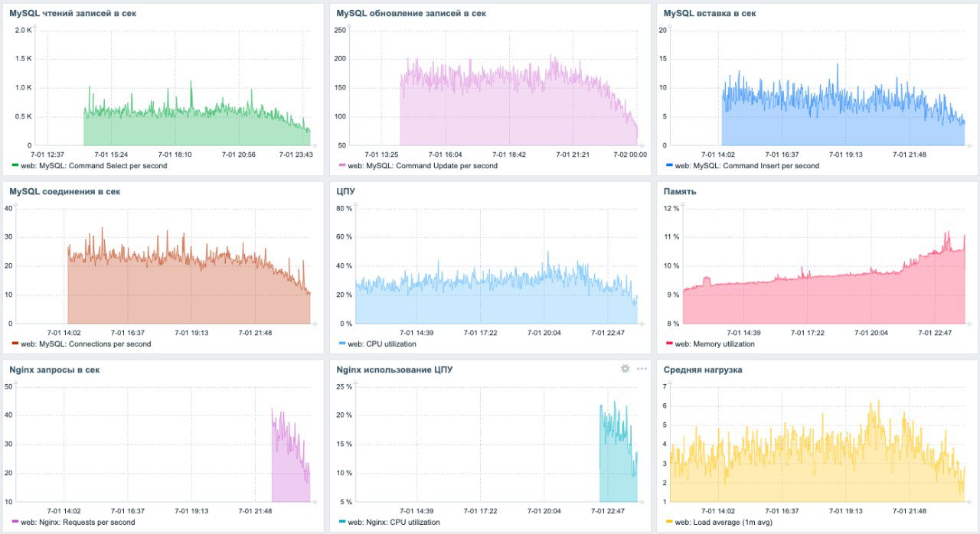Click purple Nginx Requests per second legend swatch

14,522
